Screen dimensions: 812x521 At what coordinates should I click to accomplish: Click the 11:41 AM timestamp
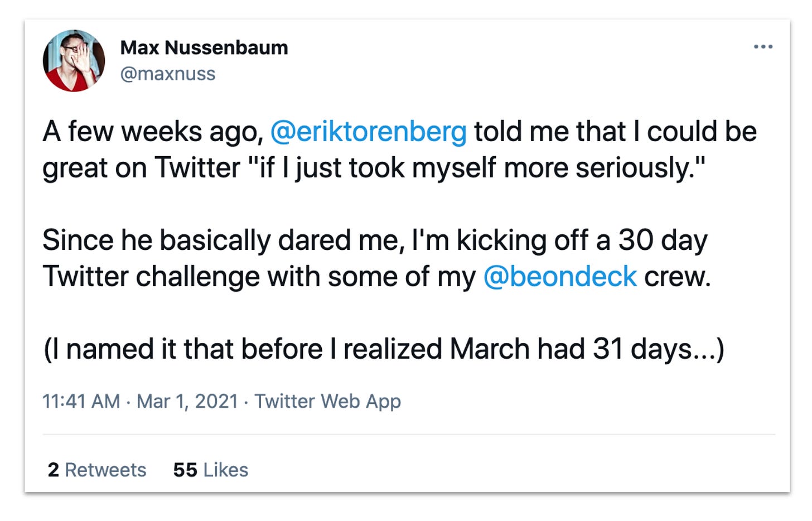point(81,401)
